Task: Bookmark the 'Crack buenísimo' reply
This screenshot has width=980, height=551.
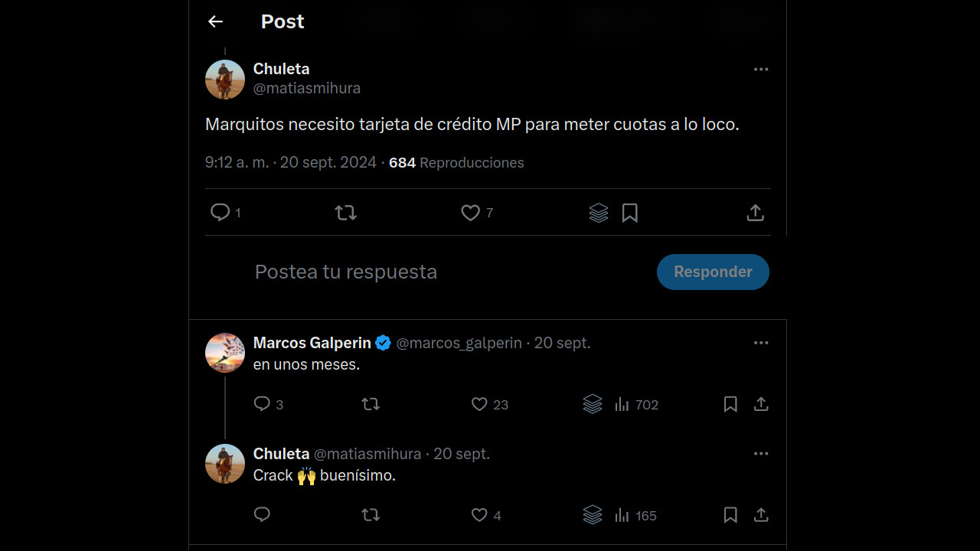Action: 730,515
